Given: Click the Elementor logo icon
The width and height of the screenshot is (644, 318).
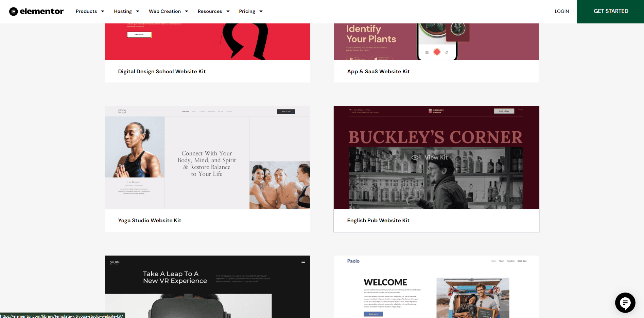Looking at the screenshot, I should coord(13,12).
